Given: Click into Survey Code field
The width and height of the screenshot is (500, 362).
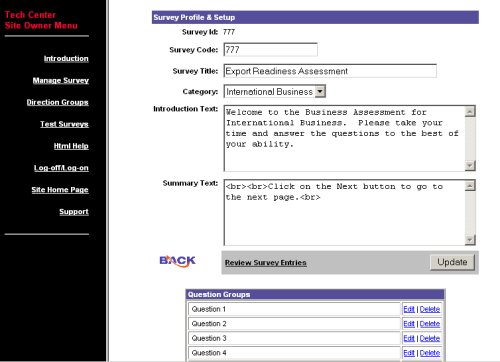Looking at the screenshot, I should [x=270, y=50].
